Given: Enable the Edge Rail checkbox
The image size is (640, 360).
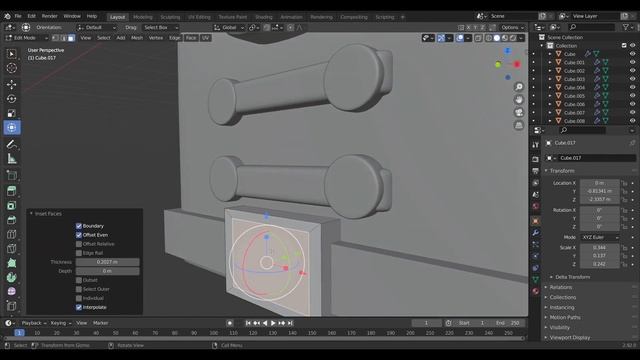Looking at the screenshot, I should click(x=79, y=253).
